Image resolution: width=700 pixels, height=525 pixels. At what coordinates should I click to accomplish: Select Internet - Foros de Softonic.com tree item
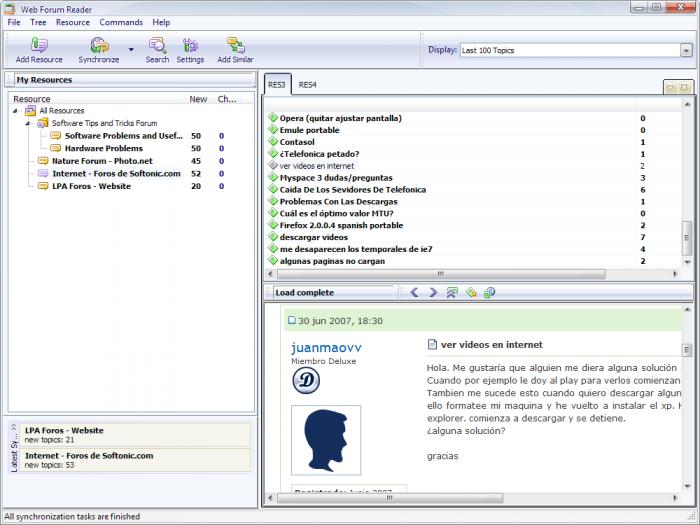point(116,174)
